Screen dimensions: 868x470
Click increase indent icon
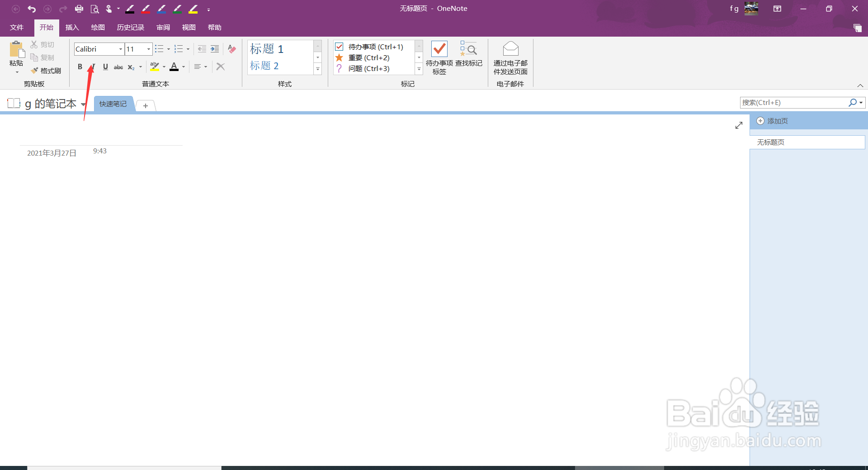click(215, 49)
